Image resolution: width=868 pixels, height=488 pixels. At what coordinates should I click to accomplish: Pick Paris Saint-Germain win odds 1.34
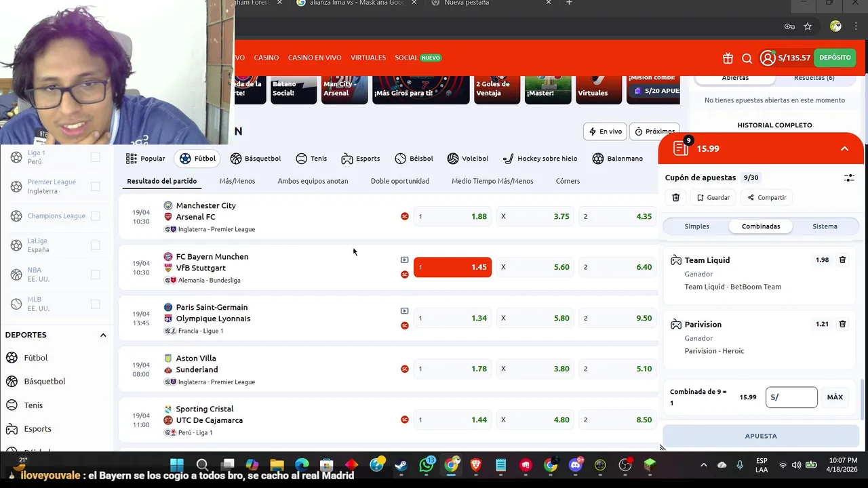click(x=452, y=318)
